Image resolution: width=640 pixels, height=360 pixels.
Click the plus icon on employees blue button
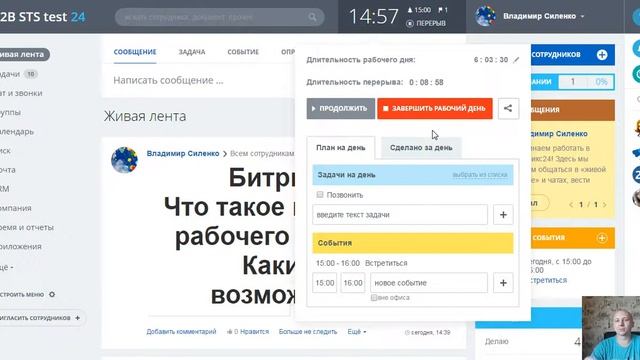tap(602, 55)
